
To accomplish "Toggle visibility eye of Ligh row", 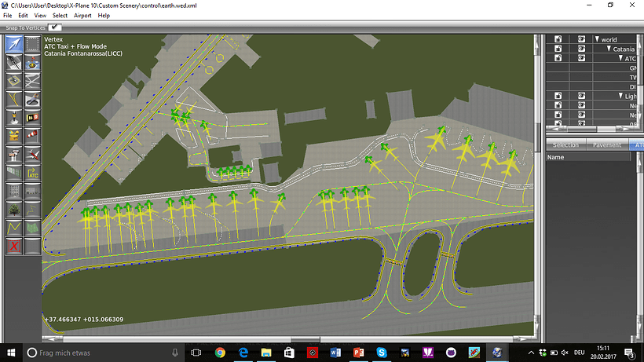I will coord(582,96).
